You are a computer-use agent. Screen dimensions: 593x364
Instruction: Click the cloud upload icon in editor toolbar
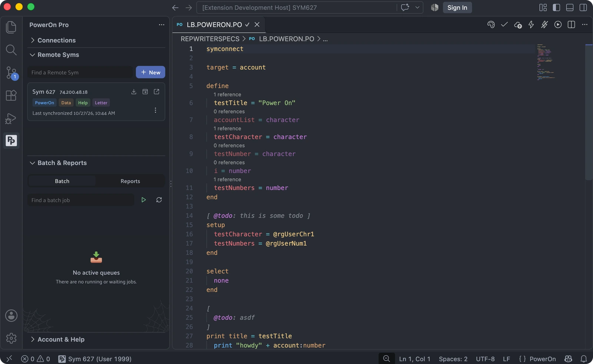pyautogui.click(x=518, y=25)
